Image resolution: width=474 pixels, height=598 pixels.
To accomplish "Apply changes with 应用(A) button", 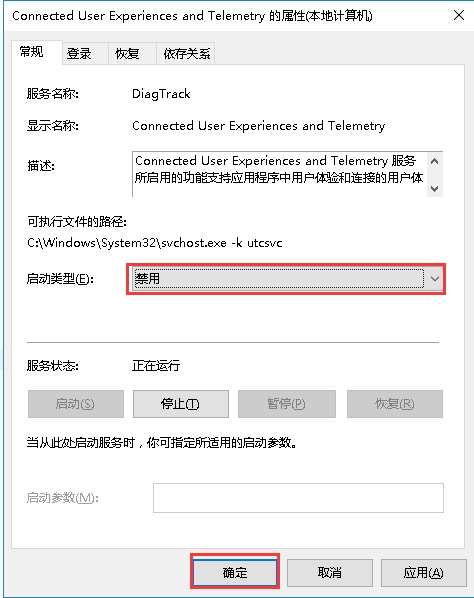I will click(423, 572).
